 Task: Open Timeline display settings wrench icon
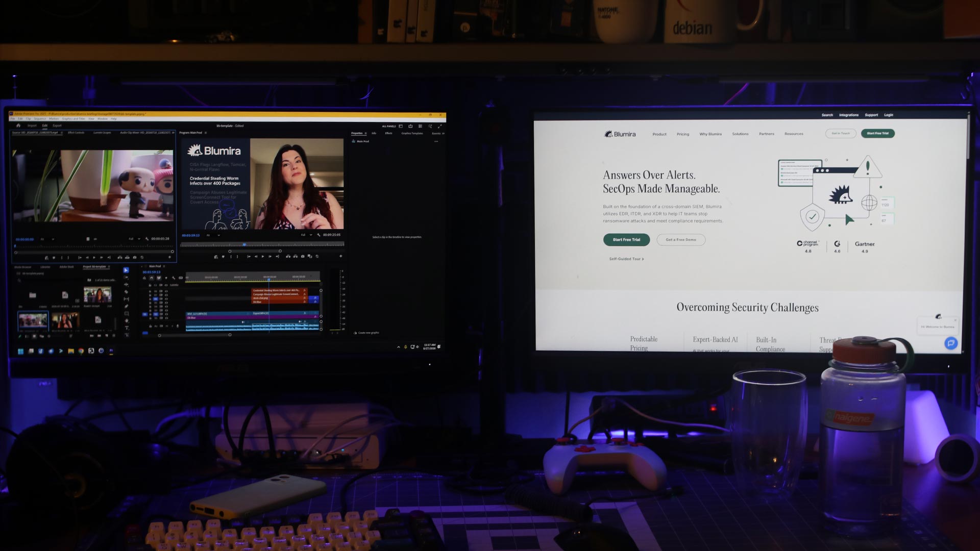tap(174, 278)
